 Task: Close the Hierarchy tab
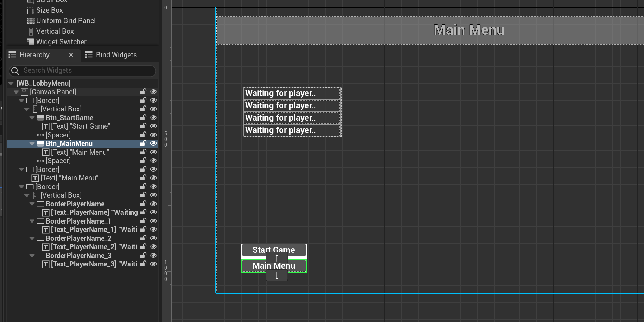pos(71,55)
